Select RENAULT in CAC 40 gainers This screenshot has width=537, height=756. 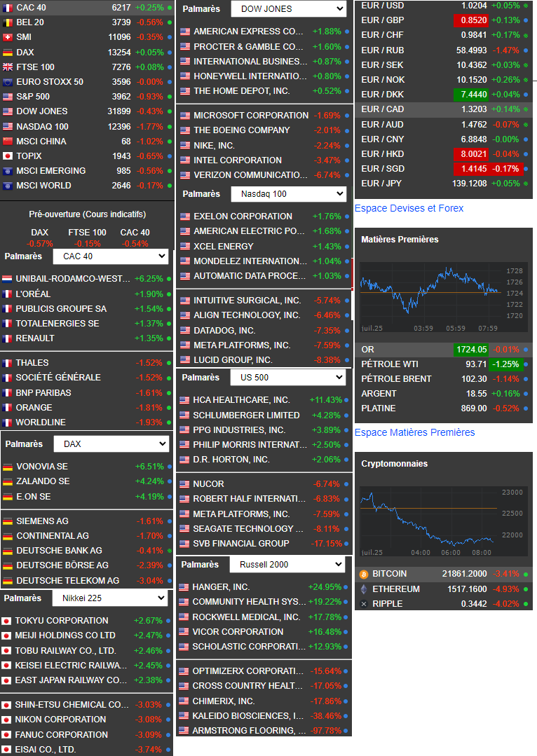coord(87,338)
